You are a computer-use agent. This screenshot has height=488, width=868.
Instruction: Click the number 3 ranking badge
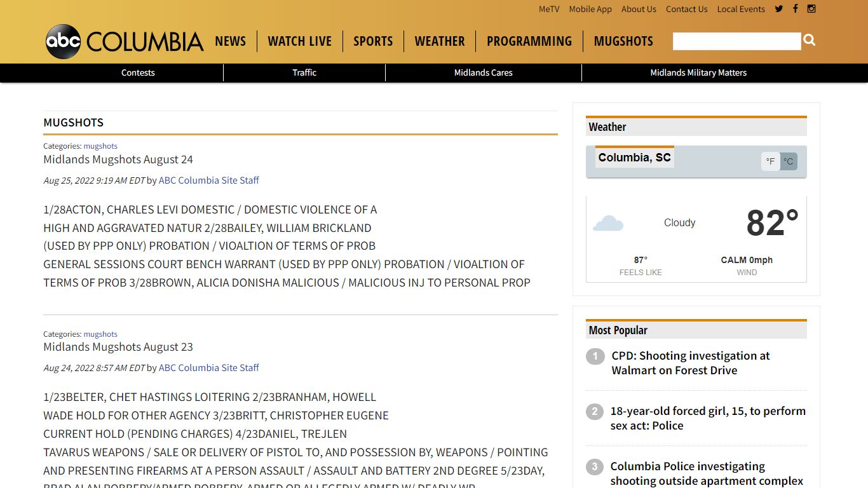coord(595,466)
